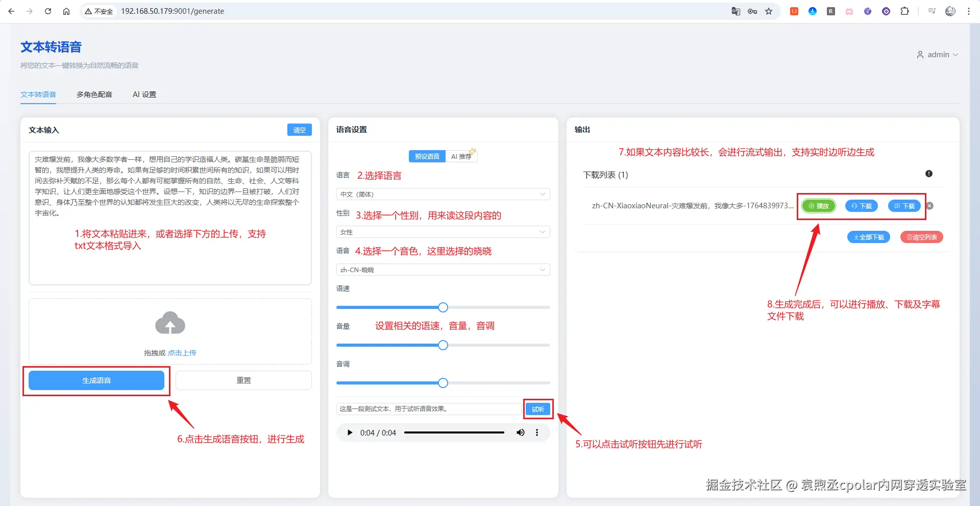Click the browser forward arrow
Image resolution: width=980 pixels, height=506 pixels.
(x=30, y=11)
